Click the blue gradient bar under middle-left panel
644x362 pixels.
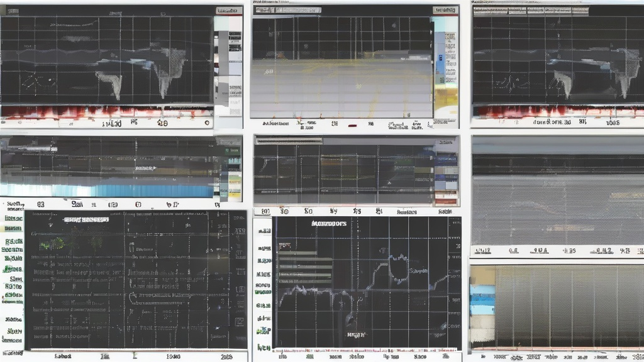pos(151,190)
